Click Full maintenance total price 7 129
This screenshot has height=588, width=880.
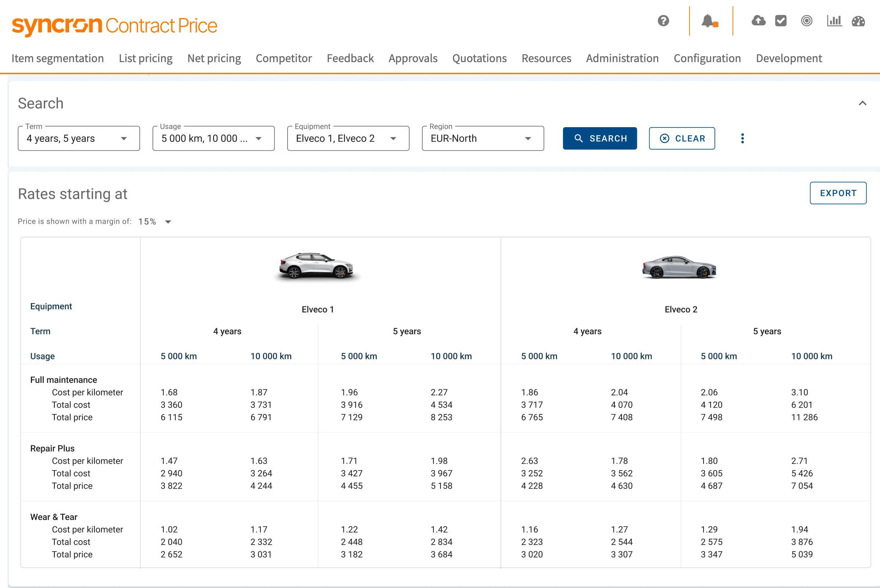click(x=352, y=417)
